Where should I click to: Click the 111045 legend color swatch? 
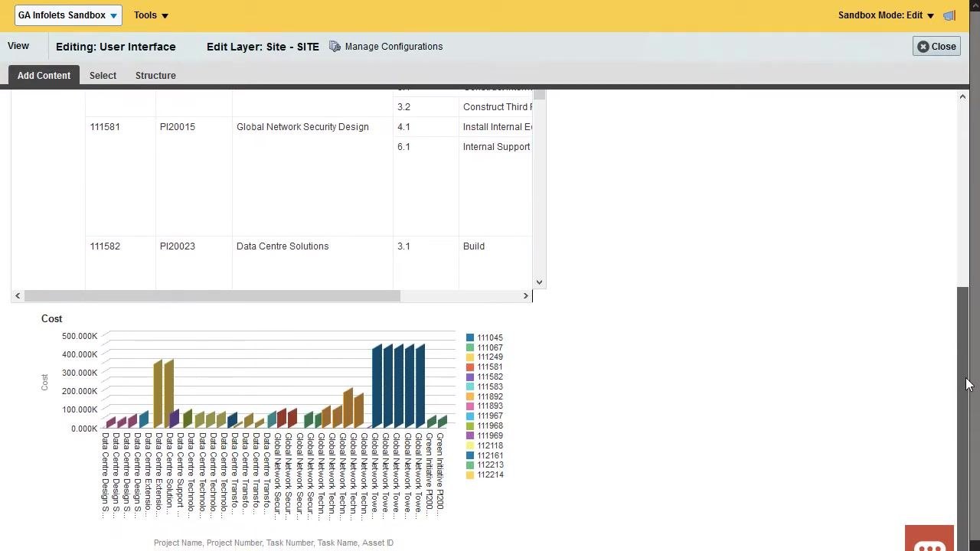[x=470, y=337]
